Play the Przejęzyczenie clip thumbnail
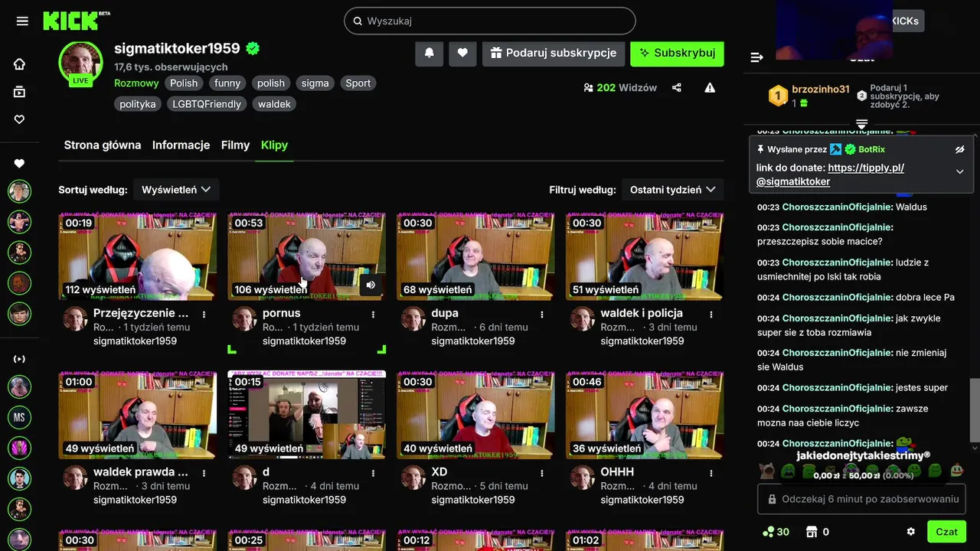 [x=138, y=256]
